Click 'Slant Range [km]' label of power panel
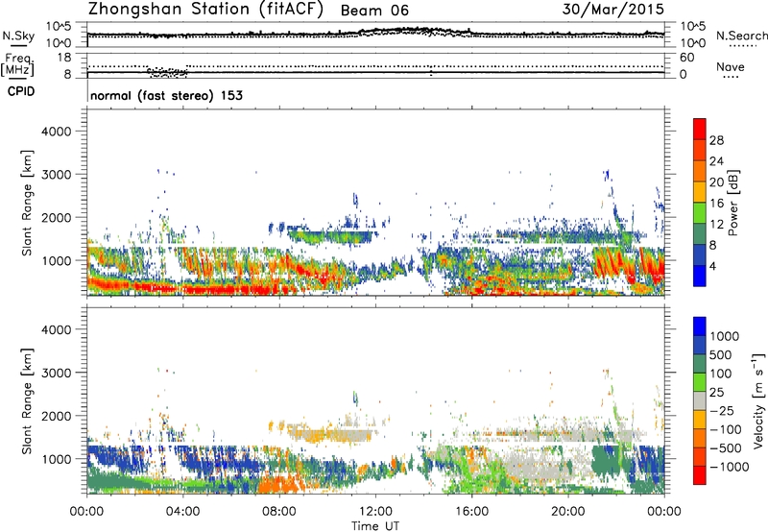The height and width of the screenshot is (532, 768). pyautogui.click(x=27, y=203)
